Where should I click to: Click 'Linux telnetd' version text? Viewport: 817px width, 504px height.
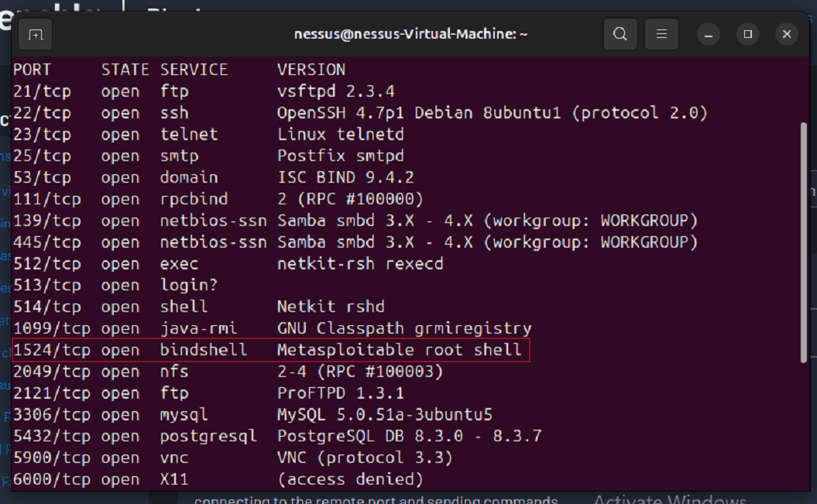point(341,135)
